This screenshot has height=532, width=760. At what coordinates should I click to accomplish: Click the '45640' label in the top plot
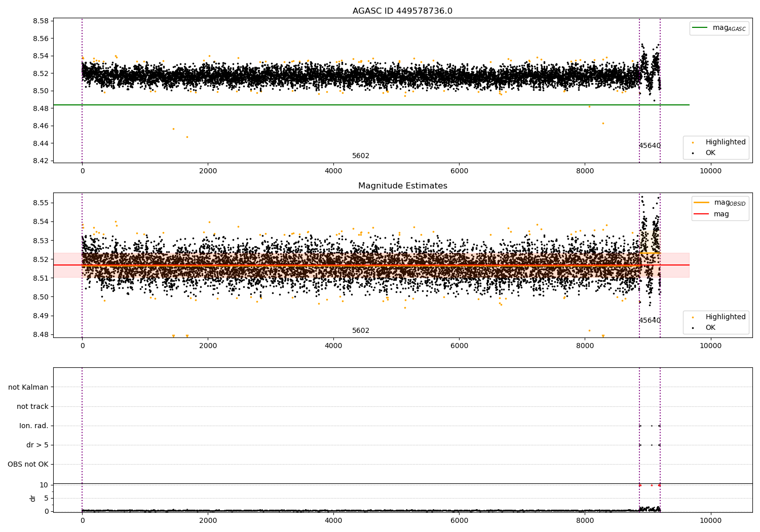point(650,146)
